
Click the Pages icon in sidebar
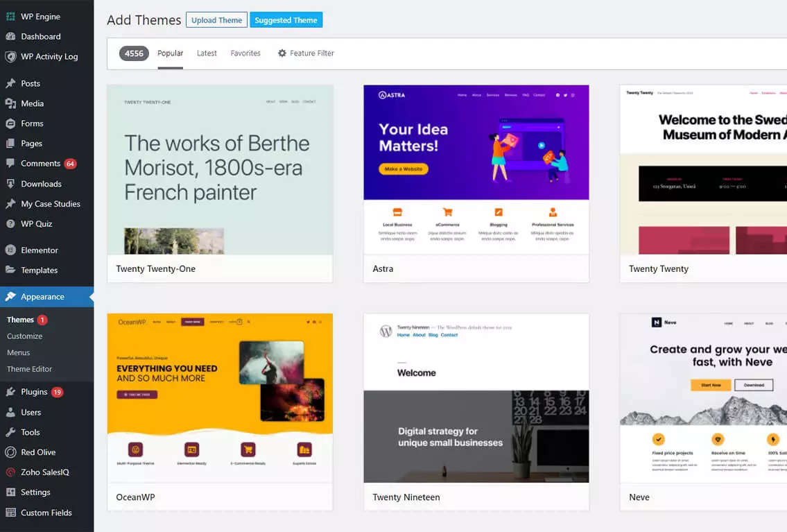[x=10, y=144]
